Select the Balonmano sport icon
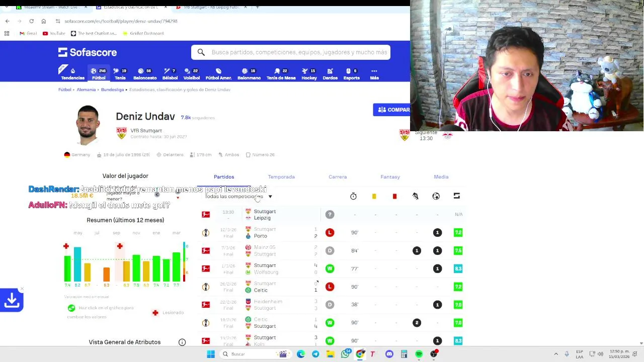 [x=249, y=73]
